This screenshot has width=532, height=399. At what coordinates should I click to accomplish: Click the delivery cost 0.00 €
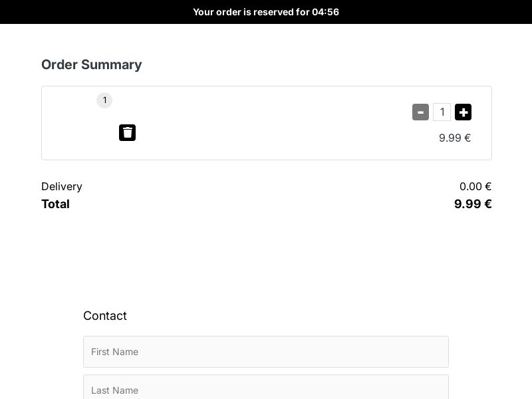[x=475, y=186]
